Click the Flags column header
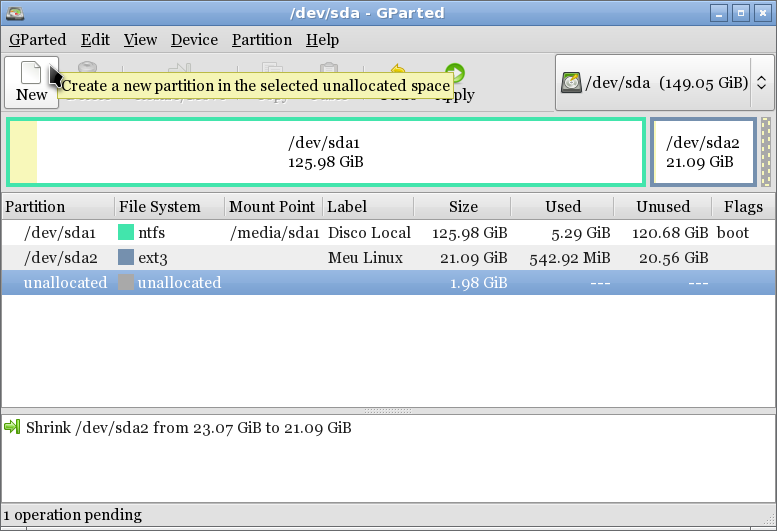The width and height of the screenshot is (777, 531). pyautogui.click(x=743, y=207)
